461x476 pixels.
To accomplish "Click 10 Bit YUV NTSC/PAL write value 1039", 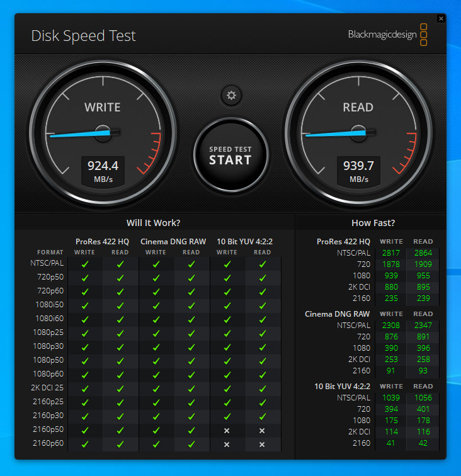I will (391, 398).
